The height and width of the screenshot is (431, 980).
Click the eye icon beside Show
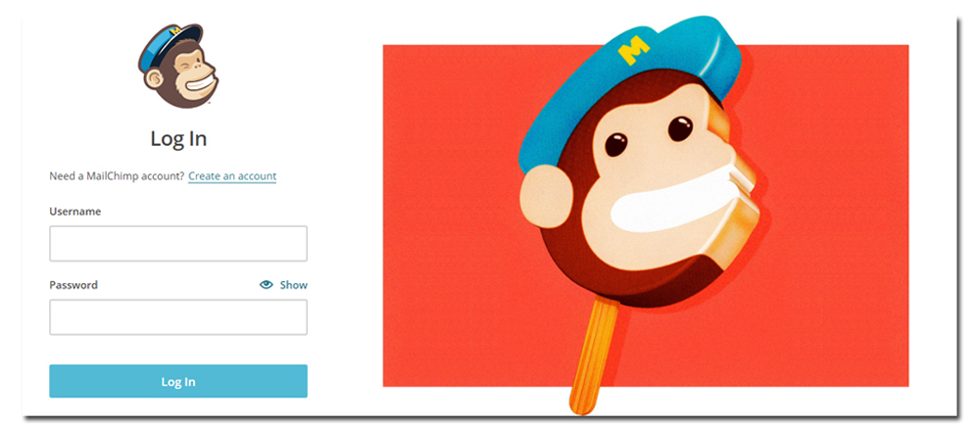267,285
